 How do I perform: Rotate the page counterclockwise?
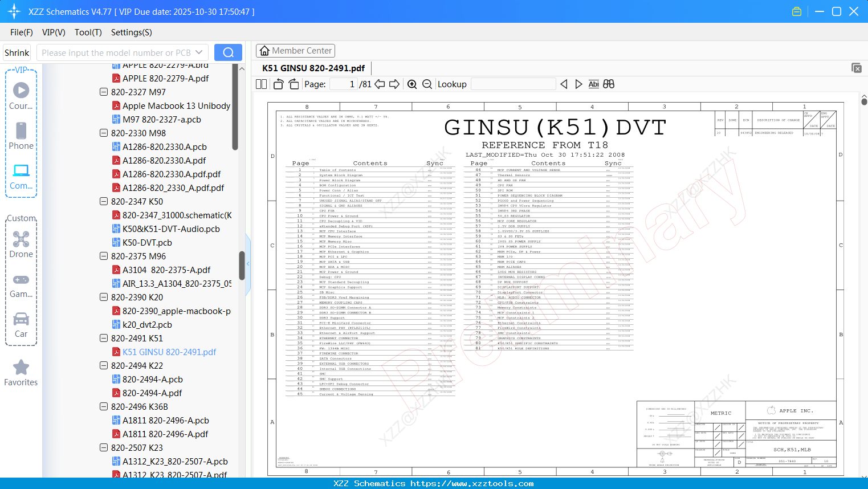coord(279,84)
